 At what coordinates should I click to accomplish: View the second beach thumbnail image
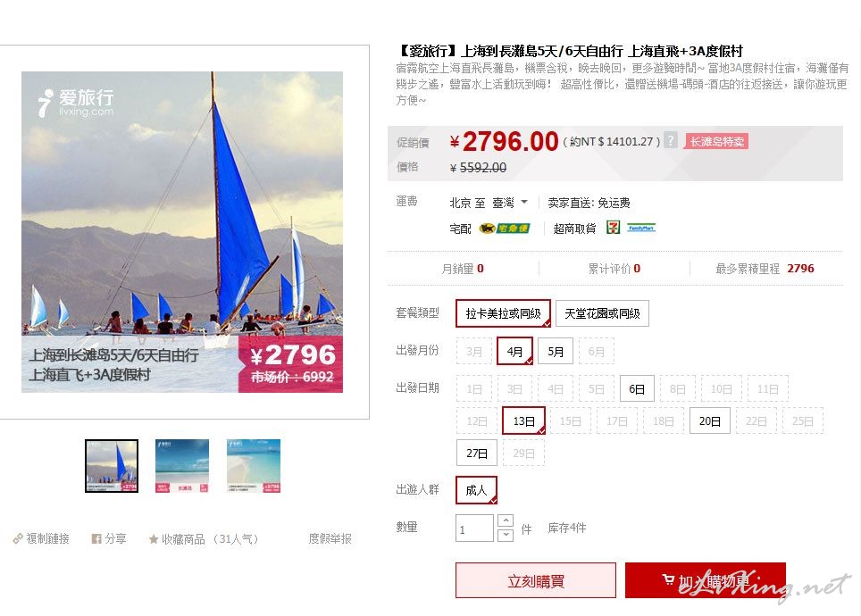click(181, 466)
